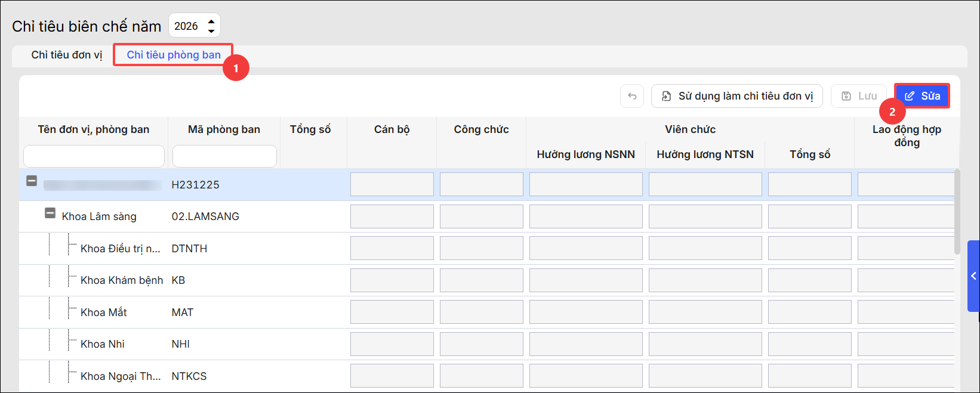Viewport: 980px width, 393px height.
Task: Collapse the Khoa Lâm sàng tree node
Action: pos(51,213)
